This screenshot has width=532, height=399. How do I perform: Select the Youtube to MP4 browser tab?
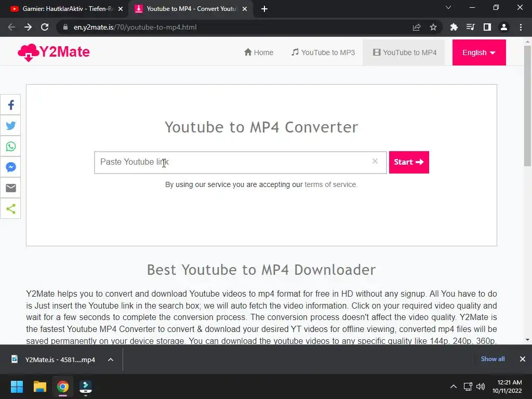190,9
